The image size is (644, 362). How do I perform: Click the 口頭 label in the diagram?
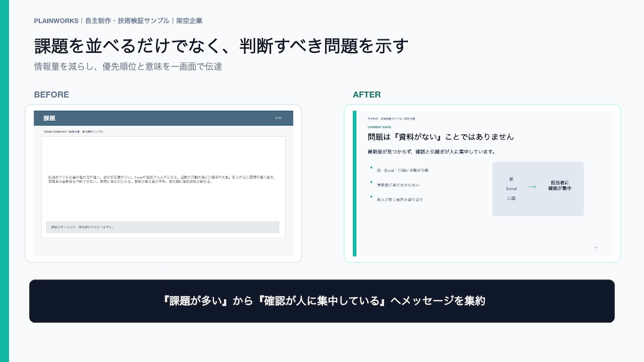[512, 198]
